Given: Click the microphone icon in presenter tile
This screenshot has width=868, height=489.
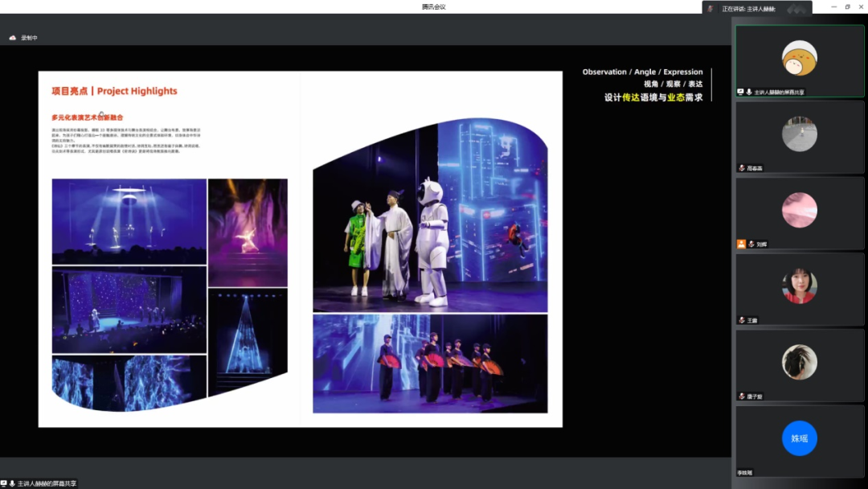Looking at the screenshot, I should (749, 92).
